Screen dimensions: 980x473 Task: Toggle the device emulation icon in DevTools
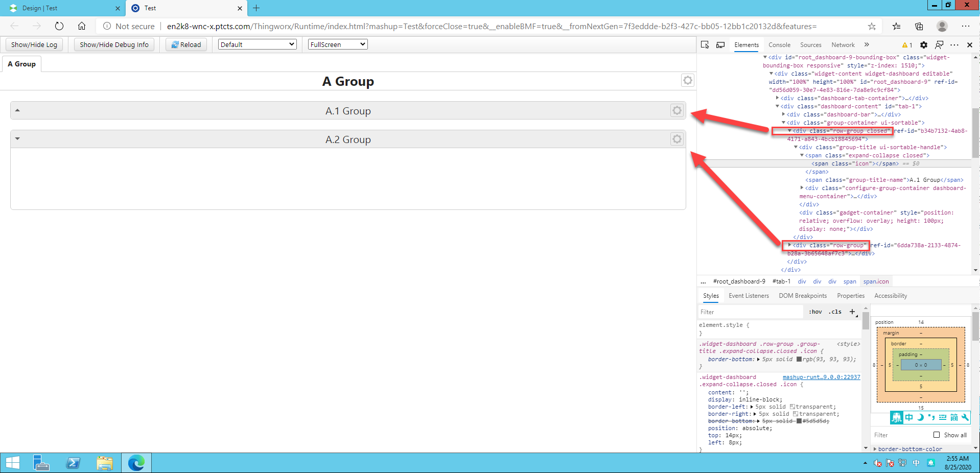[x=720, y=45]
